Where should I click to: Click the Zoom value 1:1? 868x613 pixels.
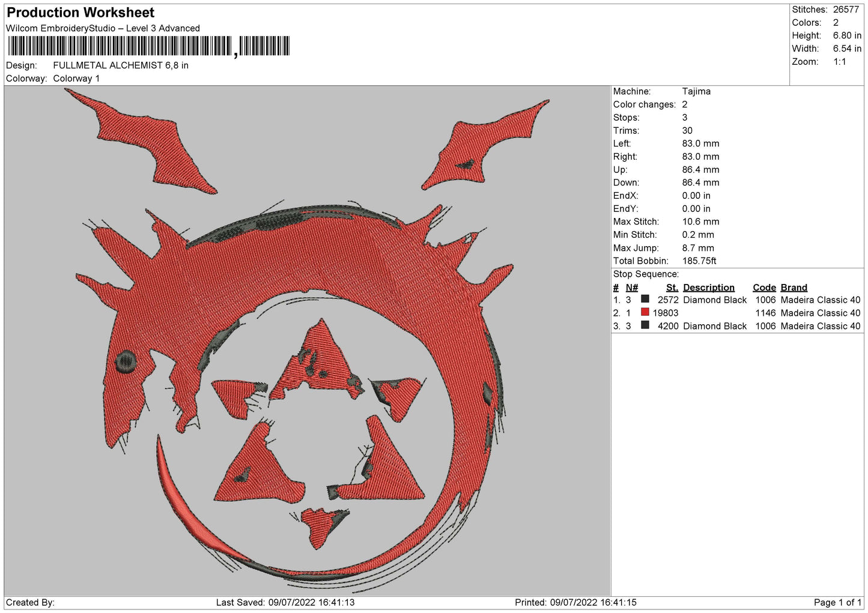point(839,62)
